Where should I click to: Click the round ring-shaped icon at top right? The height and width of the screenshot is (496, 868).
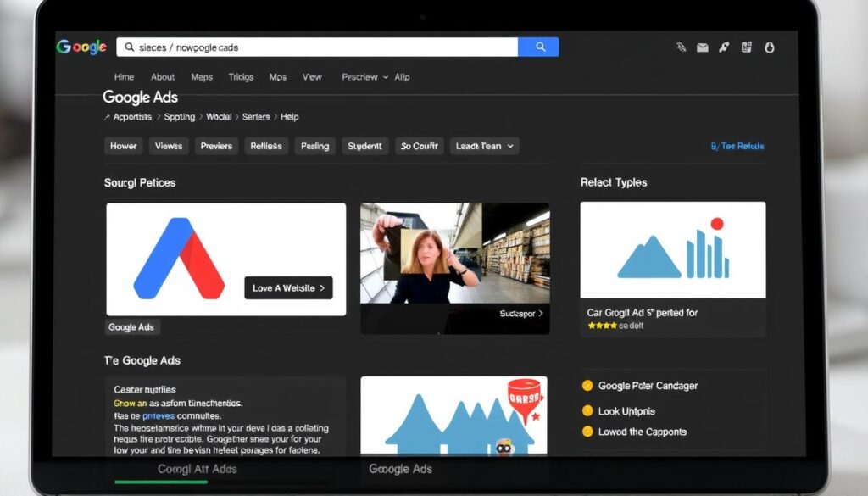tap(770, 47)
